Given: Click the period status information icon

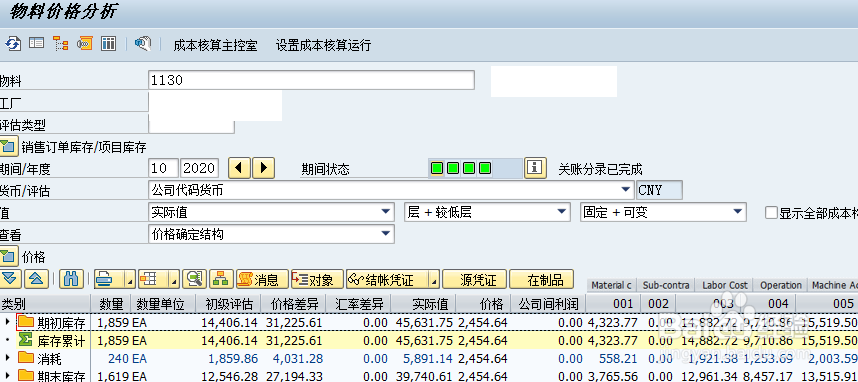Looking at the screenshot, I should pyautogui.click(x=536, y=168).
